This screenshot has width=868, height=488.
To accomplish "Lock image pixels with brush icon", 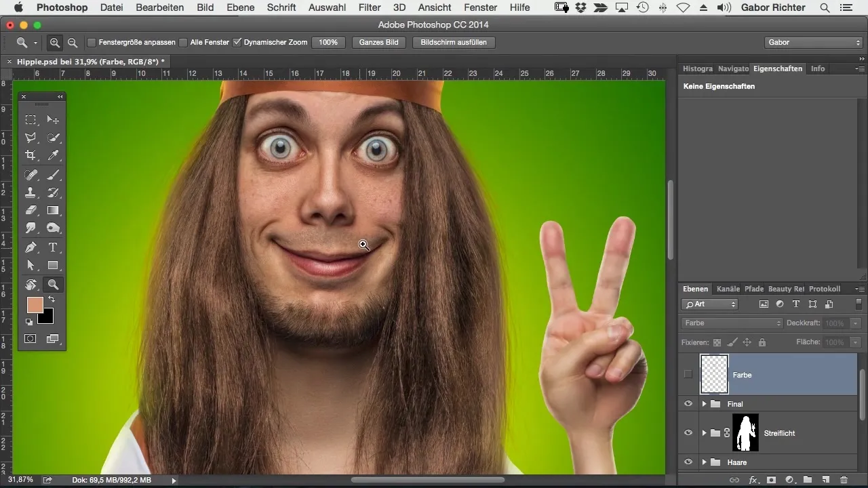I will (x=732, y=343).
